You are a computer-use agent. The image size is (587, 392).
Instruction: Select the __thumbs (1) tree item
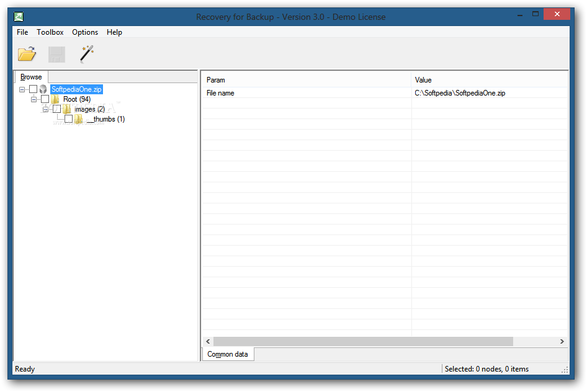click(x=105, y=119)
